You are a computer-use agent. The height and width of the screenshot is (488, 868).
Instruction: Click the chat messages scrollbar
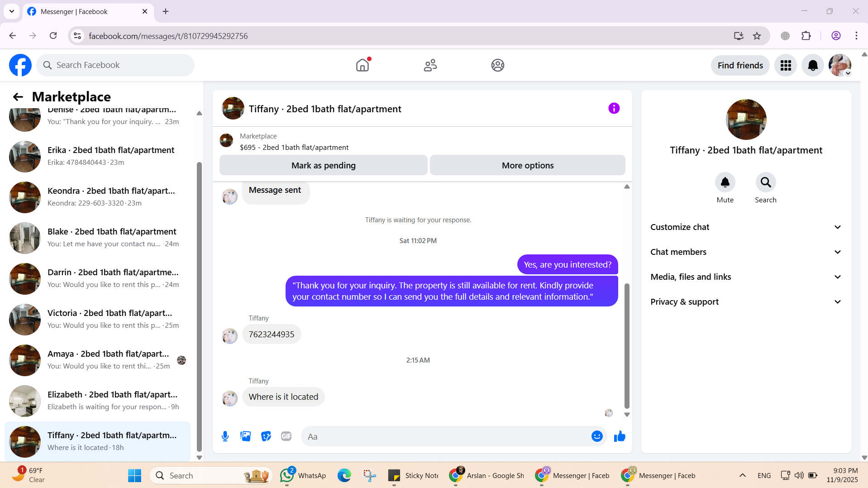point(627,346)
